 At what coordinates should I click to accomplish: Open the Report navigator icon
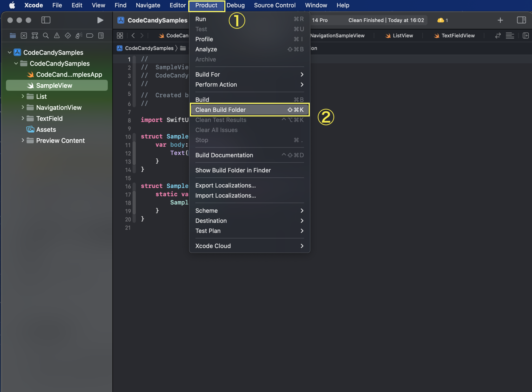click(x=101, y=36)
